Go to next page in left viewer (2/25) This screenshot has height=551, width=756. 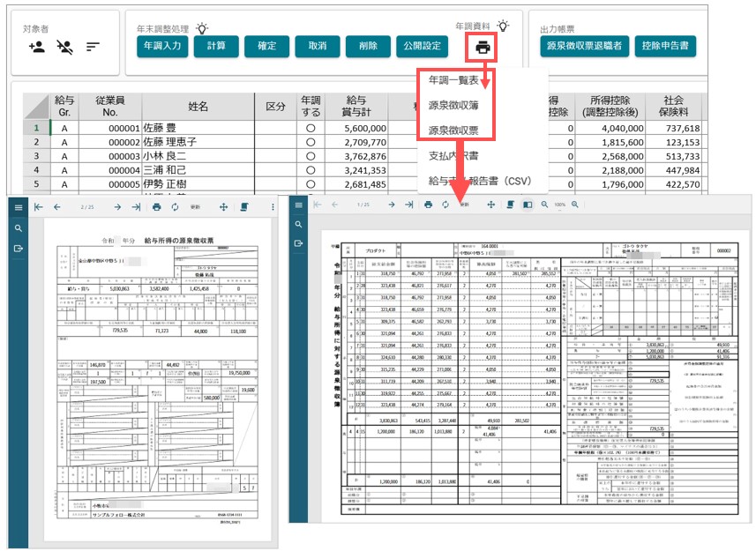coord(117,207)
